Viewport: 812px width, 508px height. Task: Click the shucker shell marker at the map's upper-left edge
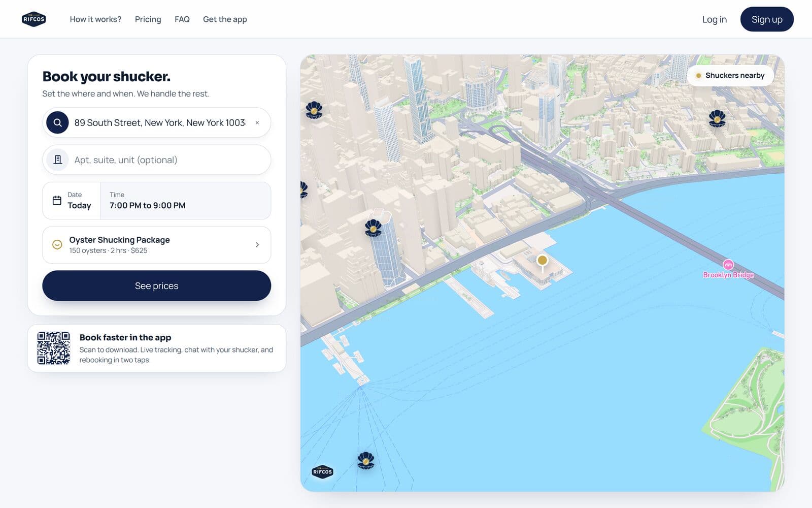click(314, 110)
